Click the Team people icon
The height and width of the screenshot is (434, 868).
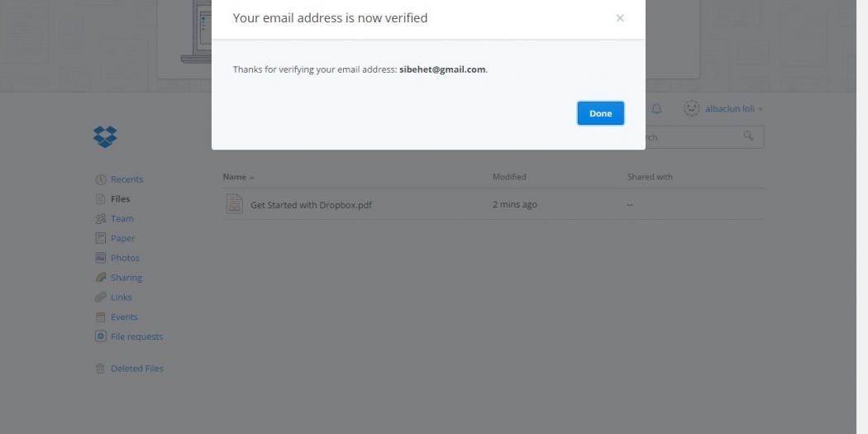(x=100, y=219)
